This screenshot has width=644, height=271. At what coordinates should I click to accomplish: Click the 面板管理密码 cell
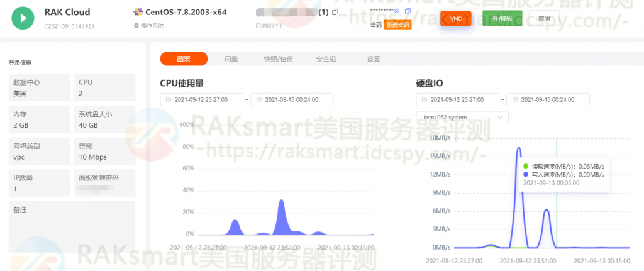click(105, 183)
